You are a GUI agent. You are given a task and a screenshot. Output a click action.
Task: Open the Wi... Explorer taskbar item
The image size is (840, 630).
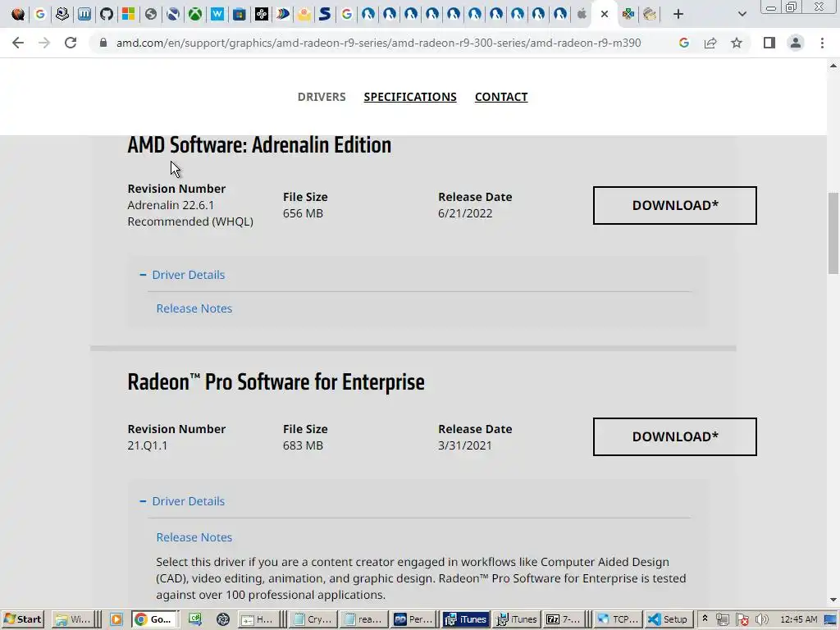click(73, 619)
